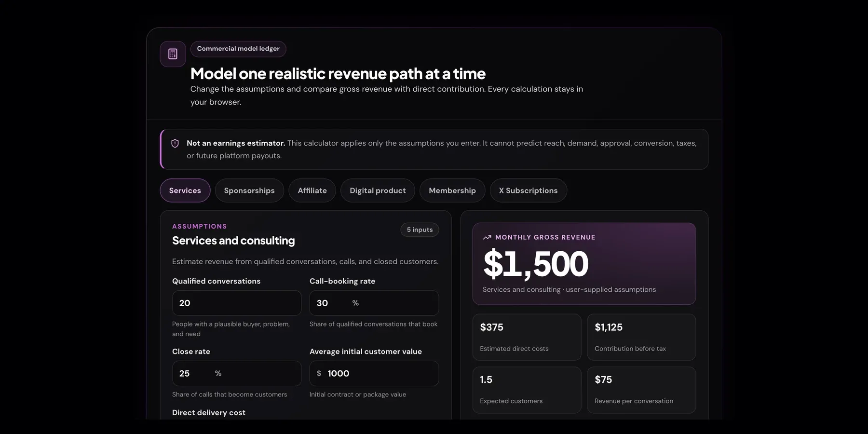Select the X Subscriptions tab
Viewport: 868px width, 434px height.
(528, 190)
